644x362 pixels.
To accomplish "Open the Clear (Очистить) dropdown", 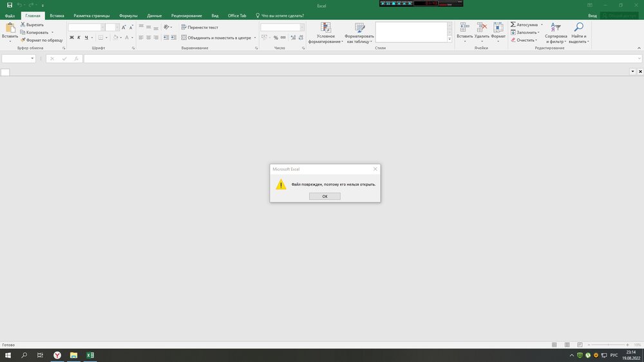I will pos(524,41).
